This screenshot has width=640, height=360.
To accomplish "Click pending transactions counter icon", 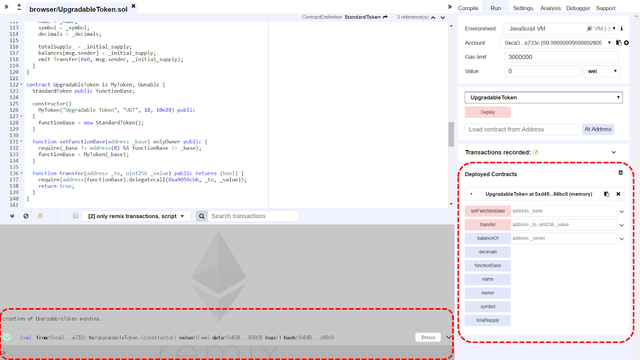I will click(40, 216).
